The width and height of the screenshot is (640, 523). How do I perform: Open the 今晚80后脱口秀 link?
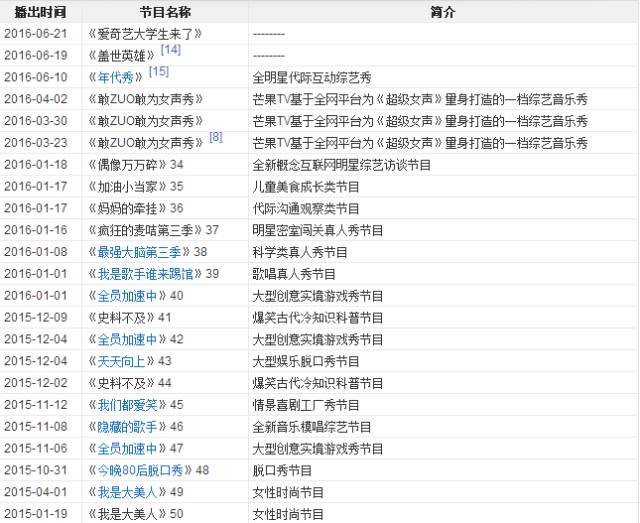(140, 470)
